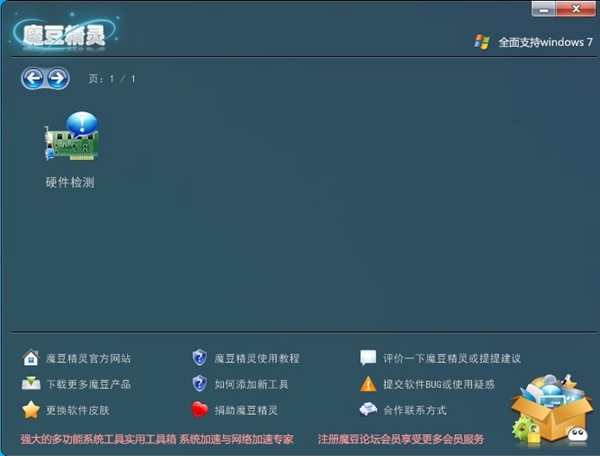Viewport: 600px width, 456px height.
Task: Click the 硬件检测 label text
Action: 70,182
